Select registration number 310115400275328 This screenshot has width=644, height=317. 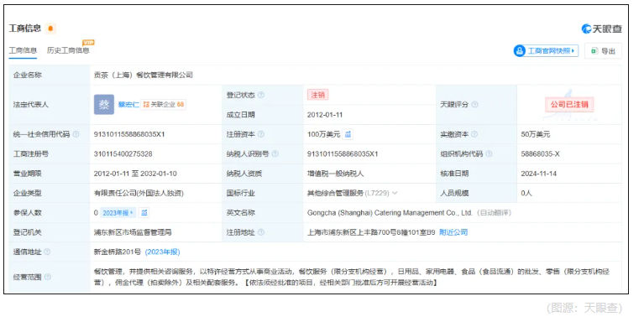point(123,153)
